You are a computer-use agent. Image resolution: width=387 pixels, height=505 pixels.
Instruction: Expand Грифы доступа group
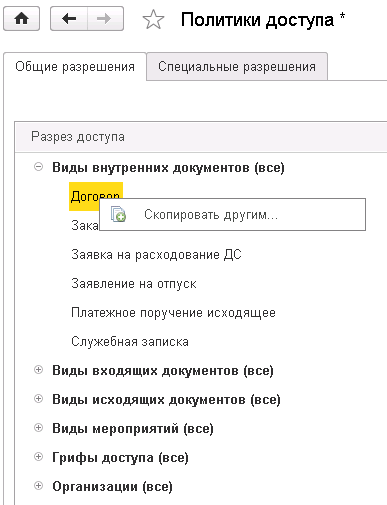(39, 457)
